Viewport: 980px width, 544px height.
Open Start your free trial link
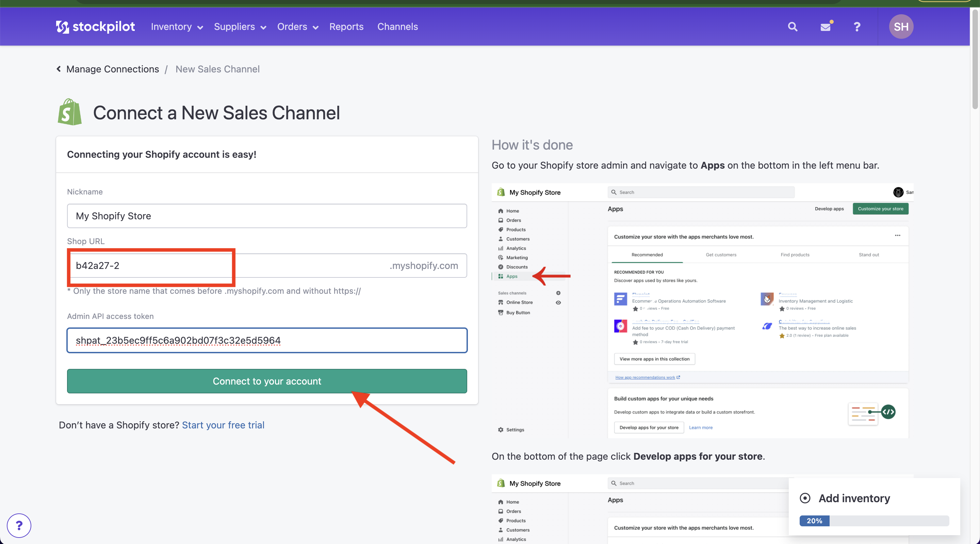[x=223, y=425]
